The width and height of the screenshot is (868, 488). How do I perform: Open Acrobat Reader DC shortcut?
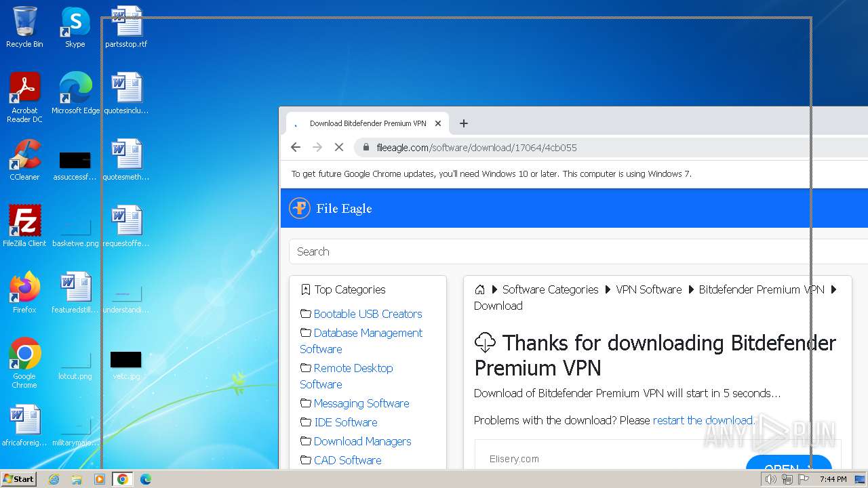pyautogui.click(x=24, y=98)
